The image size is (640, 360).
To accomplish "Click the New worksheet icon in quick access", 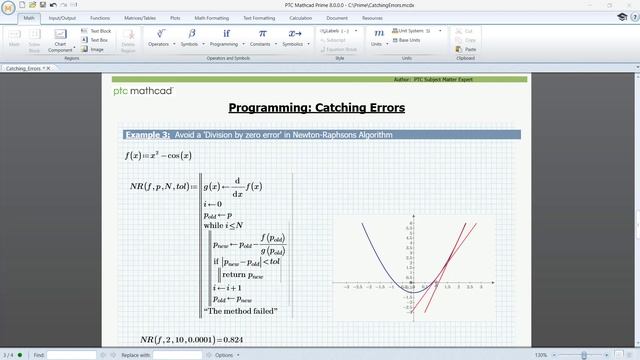I will tap(22, 5).
